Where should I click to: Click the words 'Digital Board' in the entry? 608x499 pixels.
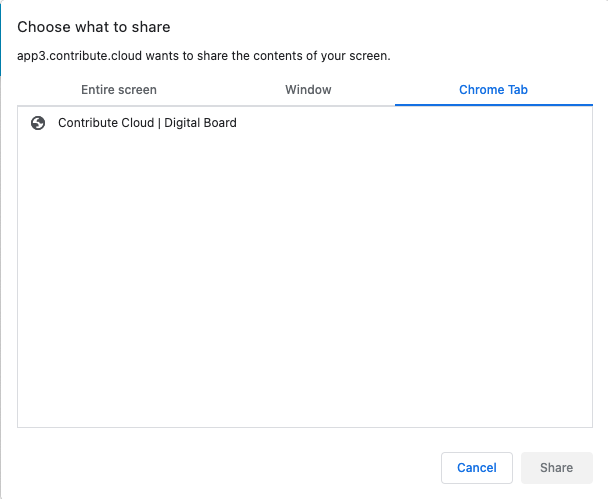point(200,123)
